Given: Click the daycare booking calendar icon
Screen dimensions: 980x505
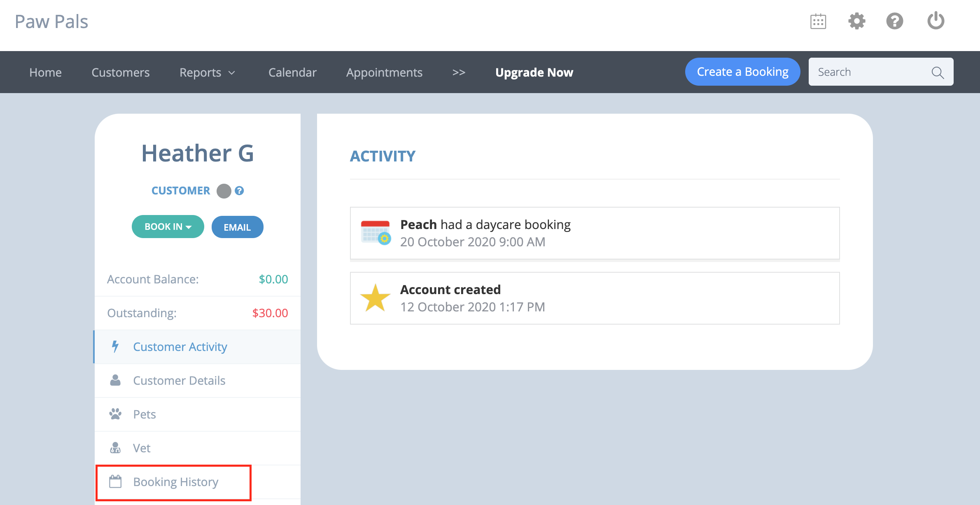Looking at the screenshot, I should pyautogui.click(x=376, y=233).
